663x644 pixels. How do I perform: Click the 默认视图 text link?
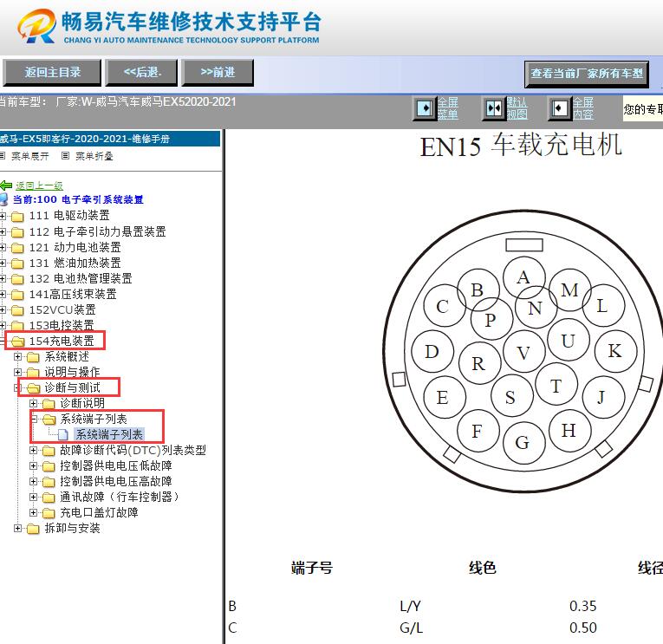click(x=517, y=108)
